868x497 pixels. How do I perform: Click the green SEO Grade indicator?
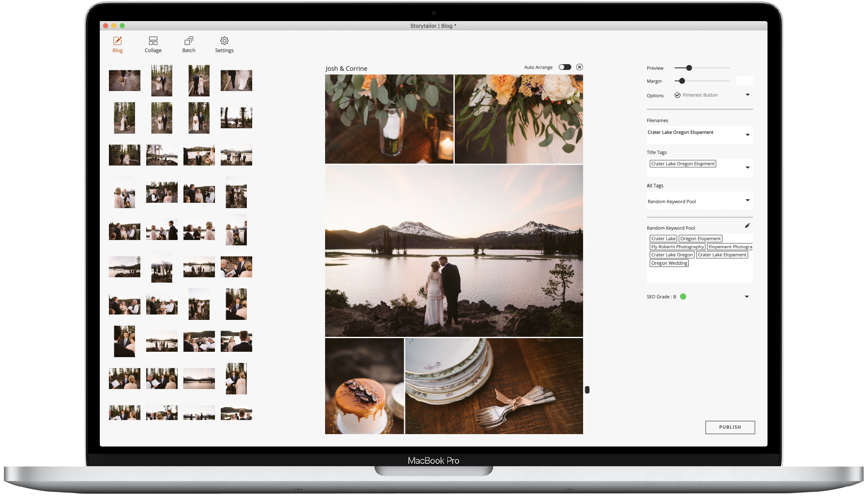click(683, 297)
